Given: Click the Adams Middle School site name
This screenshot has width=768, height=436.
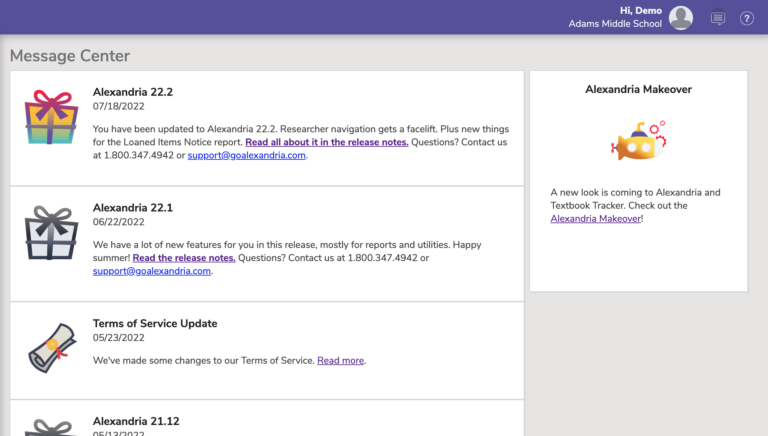Looking at the screenshot, I should pos(615,24).
